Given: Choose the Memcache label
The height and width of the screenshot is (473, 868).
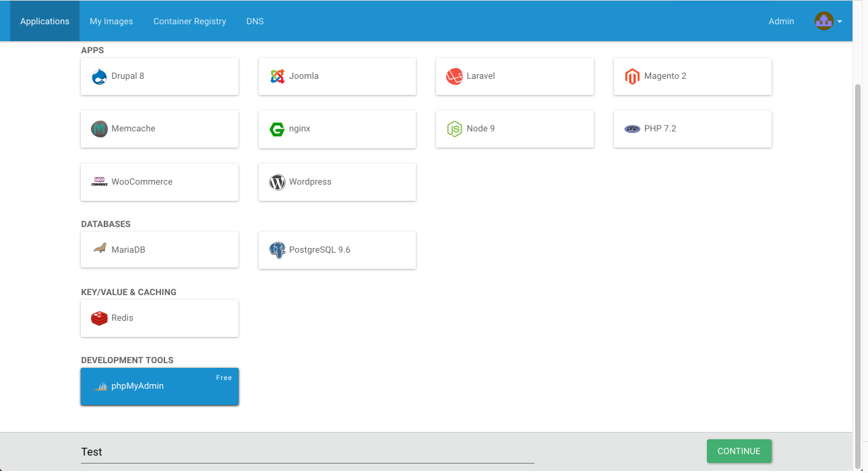Looking at the screenshot, I should pos(133,129).
